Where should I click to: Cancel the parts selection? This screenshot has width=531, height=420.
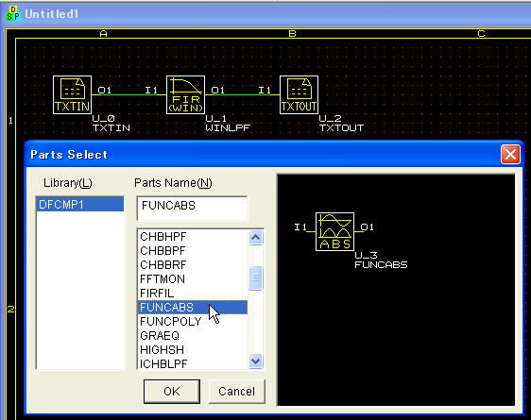click(x=237, y=392)
